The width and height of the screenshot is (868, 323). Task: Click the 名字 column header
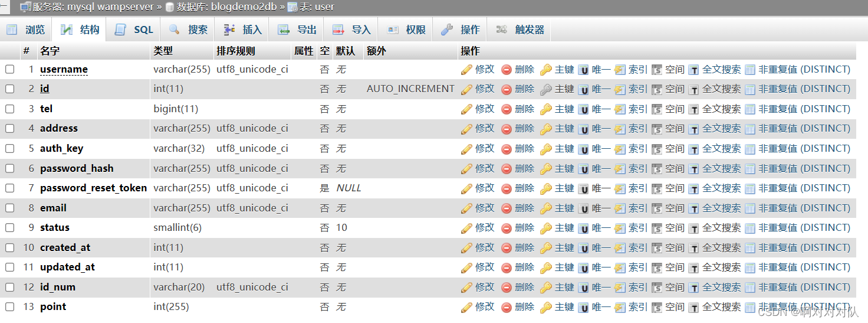point(50,51)
